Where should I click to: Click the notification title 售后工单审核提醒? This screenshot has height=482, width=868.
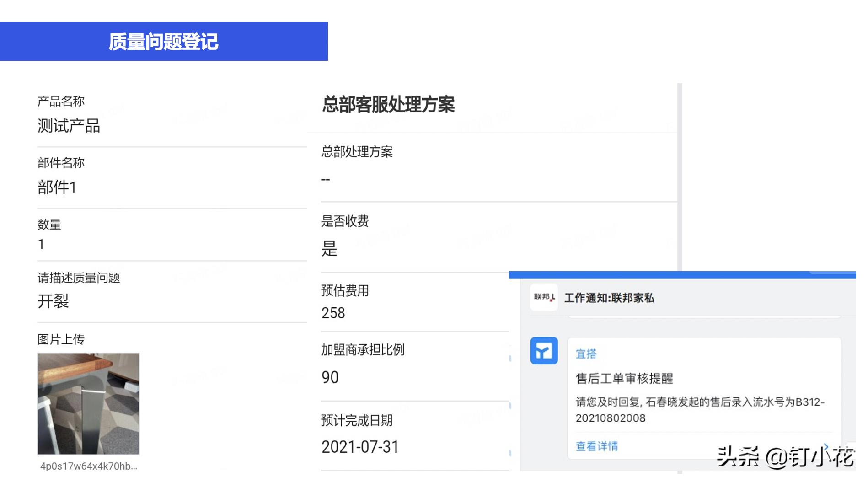pos(623,379)
